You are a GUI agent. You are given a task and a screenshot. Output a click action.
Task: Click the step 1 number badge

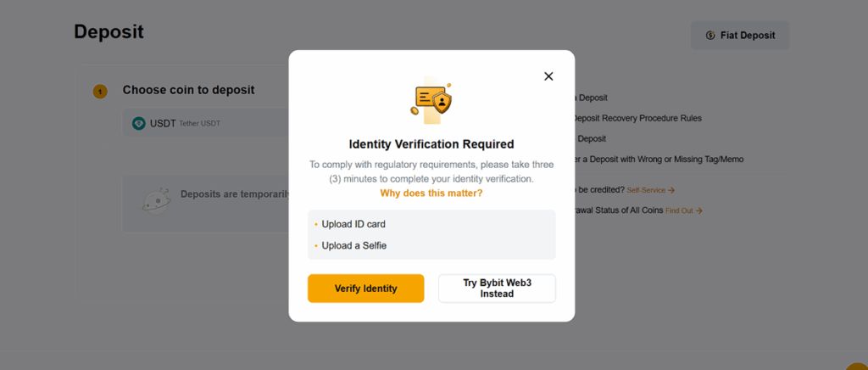pos(100,91)
